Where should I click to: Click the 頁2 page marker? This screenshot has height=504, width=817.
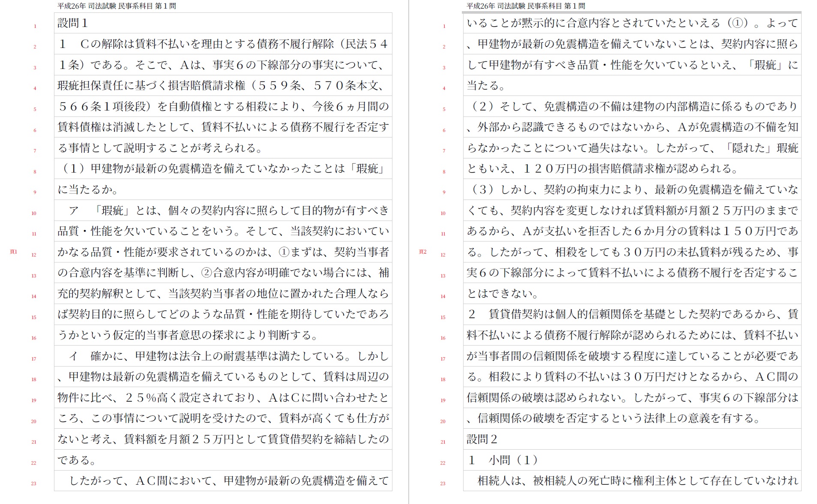tap(423, 252)
